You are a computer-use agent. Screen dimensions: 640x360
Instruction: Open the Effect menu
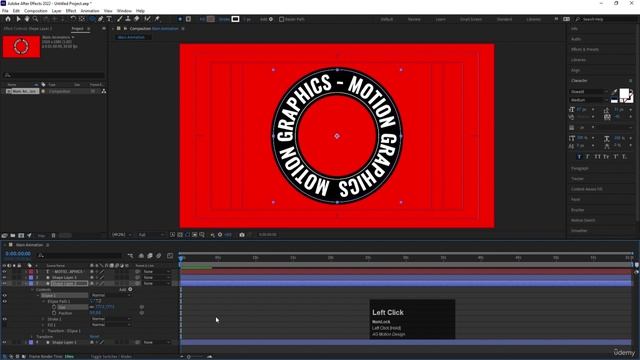71,11
